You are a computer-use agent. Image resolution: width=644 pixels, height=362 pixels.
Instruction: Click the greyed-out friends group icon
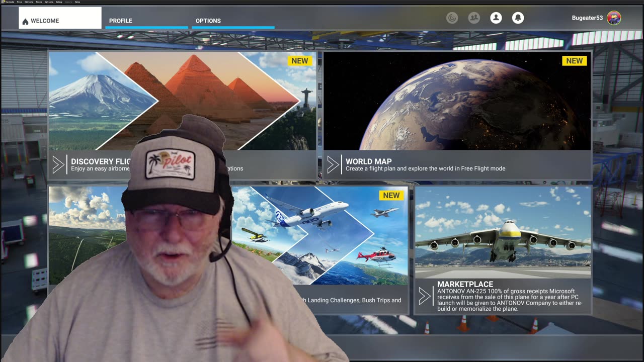coord(474,18)
